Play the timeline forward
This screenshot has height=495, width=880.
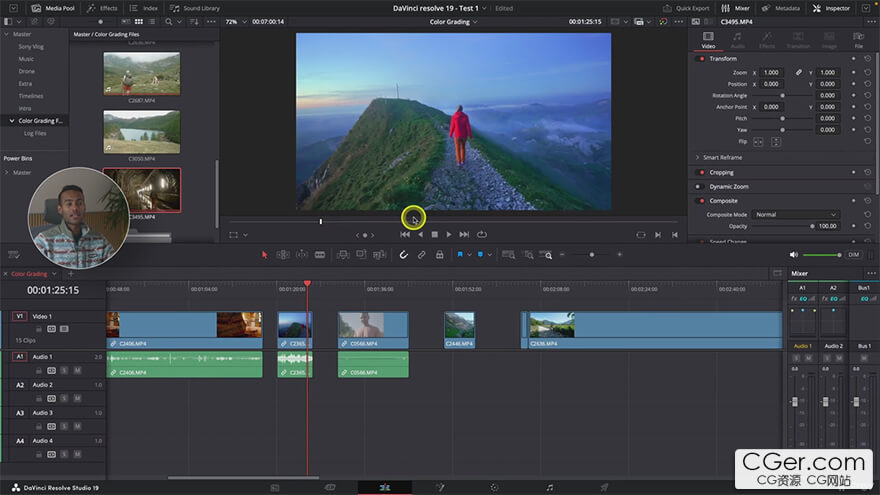[448, 235]
